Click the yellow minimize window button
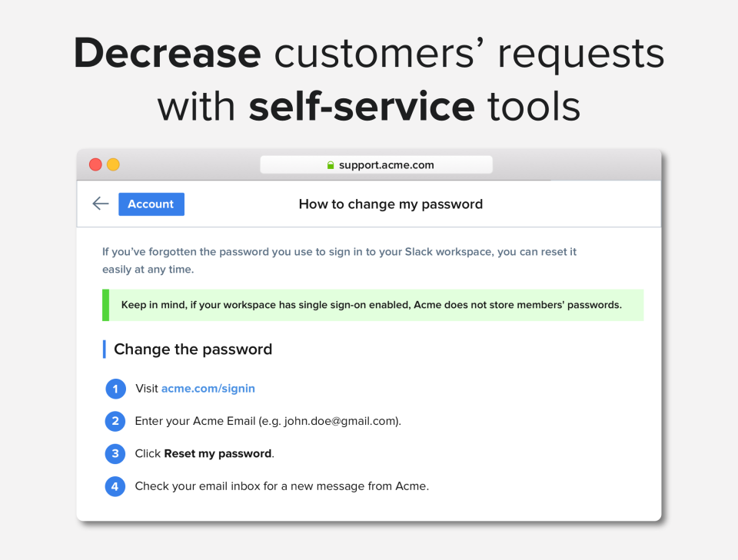Viewport: 738px width, 560px height. point(113,164)
